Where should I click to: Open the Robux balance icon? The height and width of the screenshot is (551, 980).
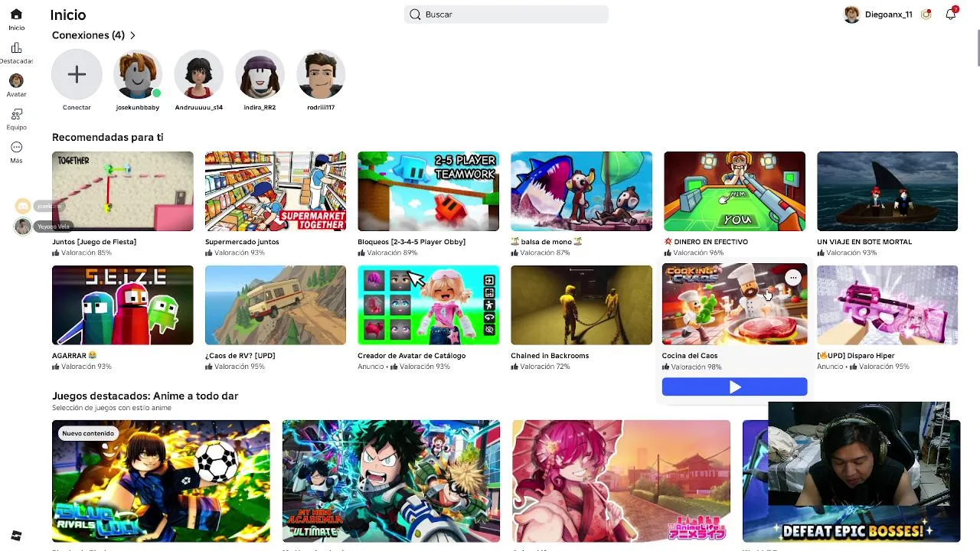coord(926,15)
